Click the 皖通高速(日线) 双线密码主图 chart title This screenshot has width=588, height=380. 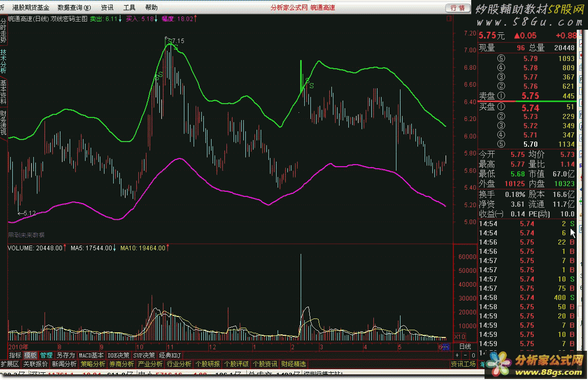click(x=48, y=19)
